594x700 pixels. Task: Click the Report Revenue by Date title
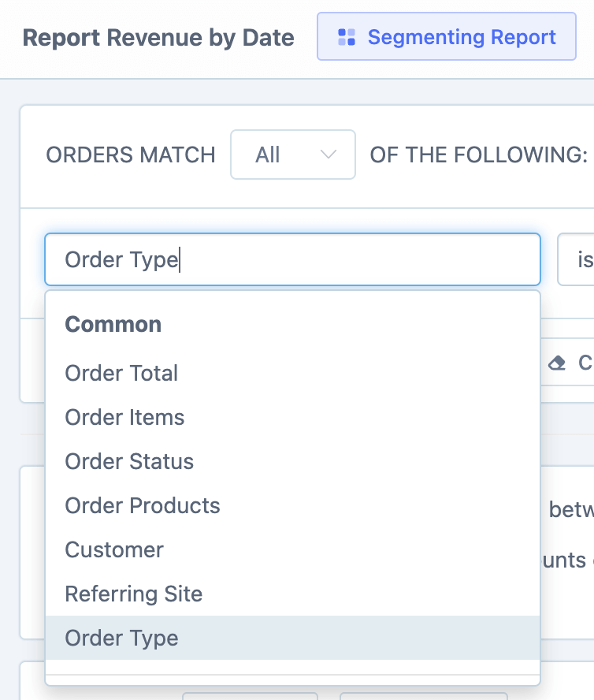pyautogui.click(x=158, y=36)
